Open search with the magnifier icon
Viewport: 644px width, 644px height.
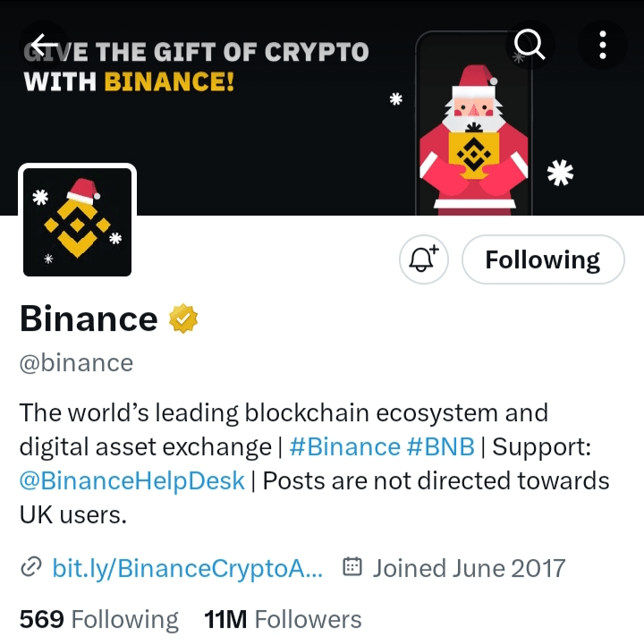point(530,43)
